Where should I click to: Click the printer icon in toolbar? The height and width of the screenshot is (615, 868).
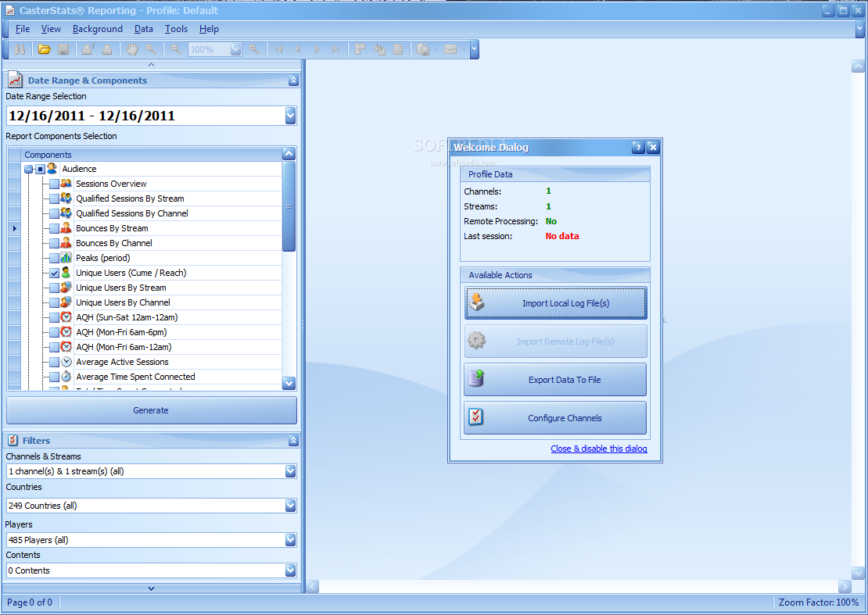107,49
